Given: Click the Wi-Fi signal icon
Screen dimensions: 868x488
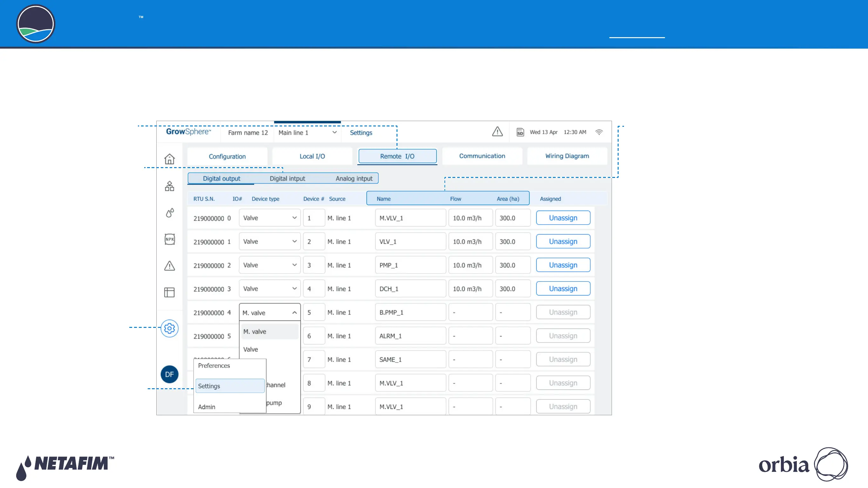Looking at the screenshot, I should coord(599,132).
